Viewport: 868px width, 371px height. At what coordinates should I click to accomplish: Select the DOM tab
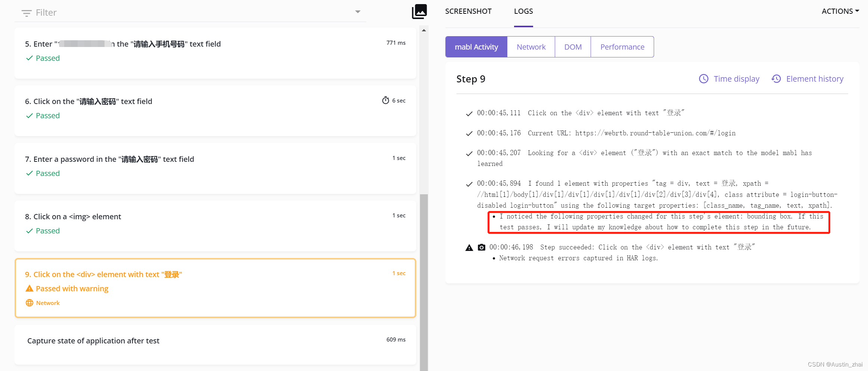(573, 47)
